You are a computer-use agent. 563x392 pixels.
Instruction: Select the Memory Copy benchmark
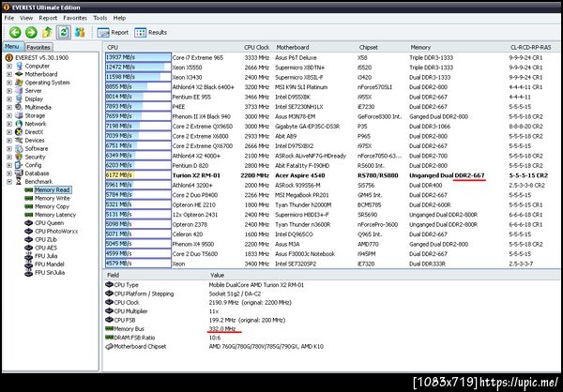[x=52, y=206]
